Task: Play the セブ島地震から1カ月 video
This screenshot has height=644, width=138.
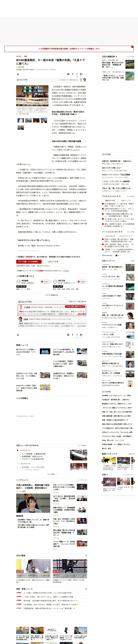Action: 33,569
